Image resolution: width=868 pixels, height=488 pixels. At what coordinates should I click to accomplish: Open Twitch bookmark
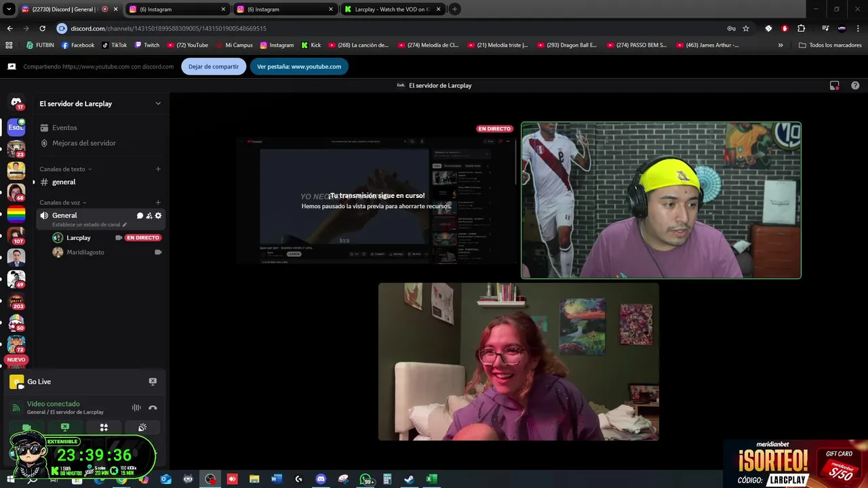click(x=146, y=45)
